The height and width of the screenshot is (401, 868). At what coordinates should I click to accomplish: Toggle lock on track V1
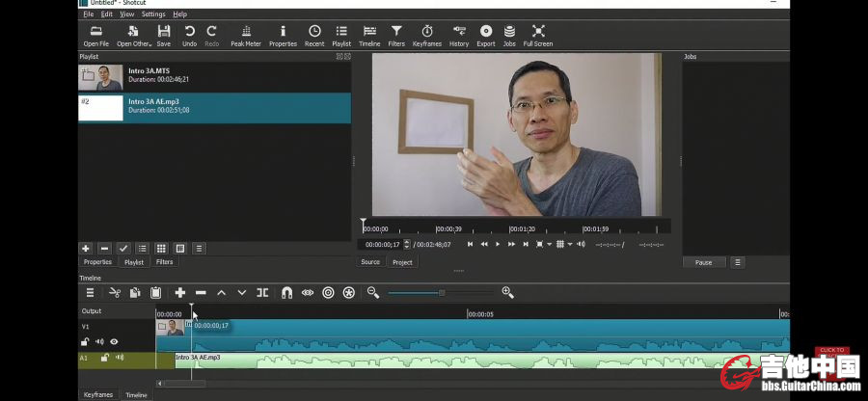[85, 342]
